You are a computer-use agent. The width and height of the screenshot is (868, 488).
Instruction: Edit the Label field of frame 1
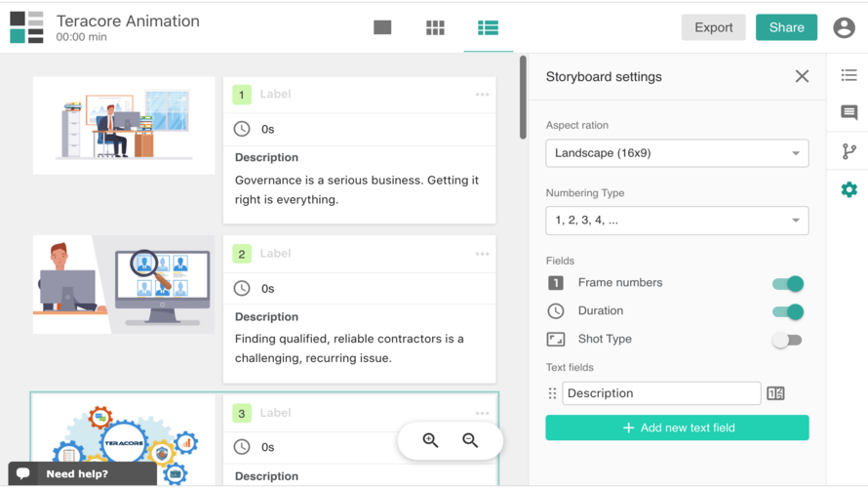(x=275, y=94)
